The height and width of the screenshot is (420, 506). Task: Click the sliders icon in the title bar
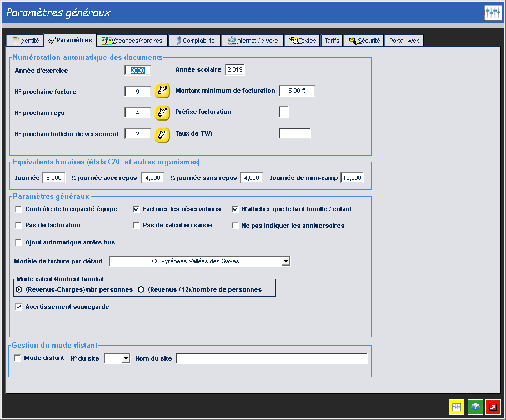click(x=493, y=13)
